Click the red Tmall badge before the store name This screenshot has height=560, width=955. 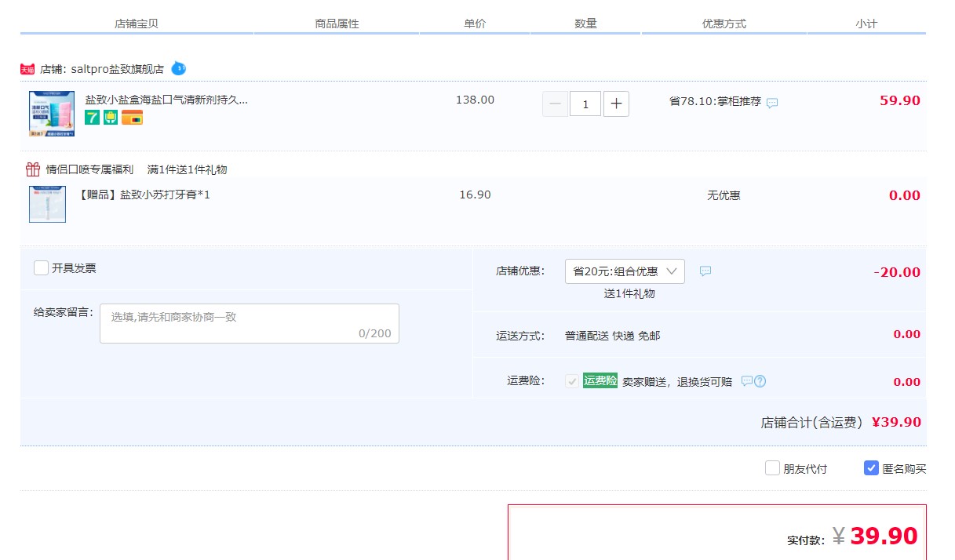click(27, 69)
